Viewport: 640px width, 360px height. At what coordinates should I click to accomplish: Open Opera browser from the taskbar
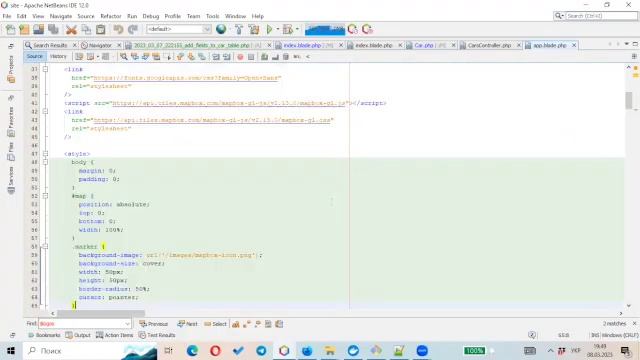(215, 351)
